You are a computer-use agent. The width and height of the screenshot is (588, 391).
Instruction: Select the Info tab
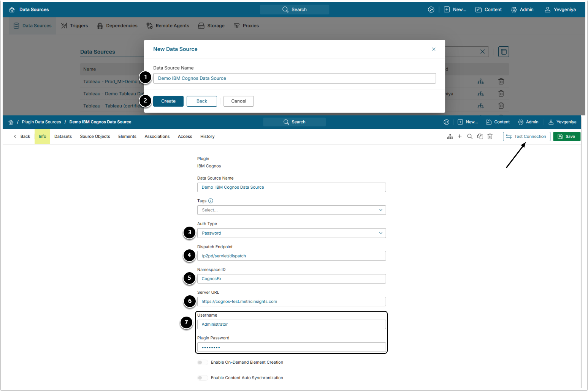pos(42,137)
